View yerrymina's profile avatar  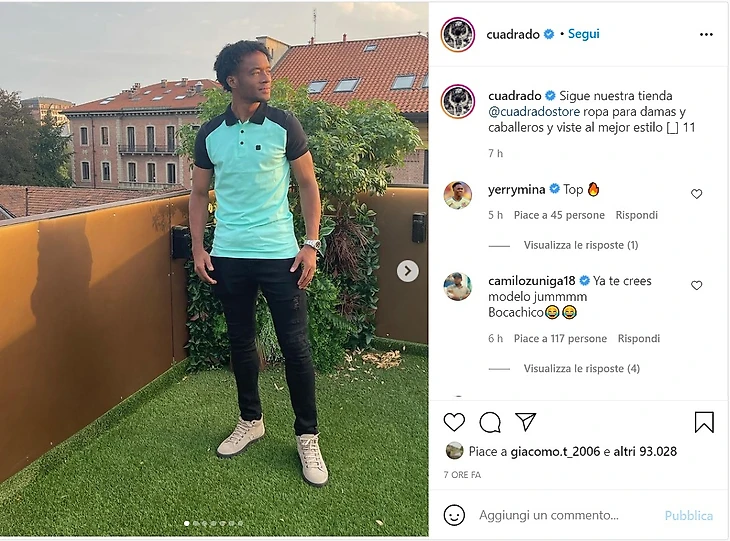457,195
